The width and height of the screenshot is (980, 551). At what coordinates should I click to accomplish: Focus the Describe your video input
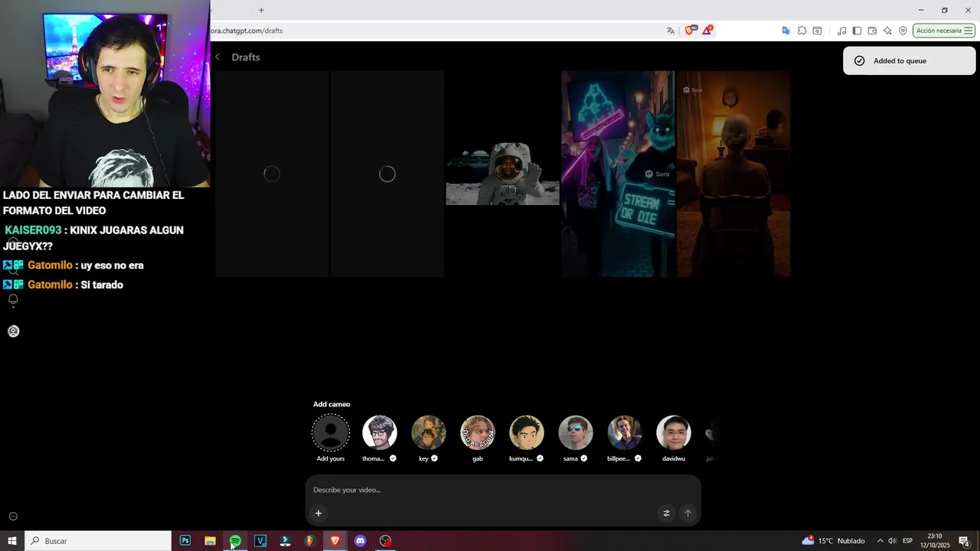(503, 490)
